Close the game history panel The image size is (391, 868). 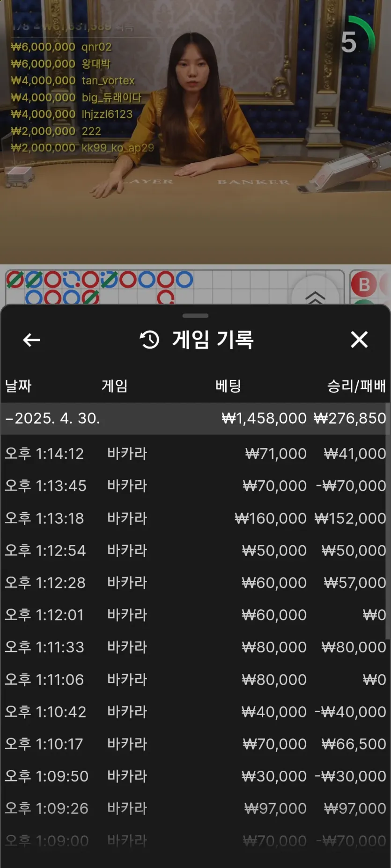pyautogui.click(x=359, y=340)
